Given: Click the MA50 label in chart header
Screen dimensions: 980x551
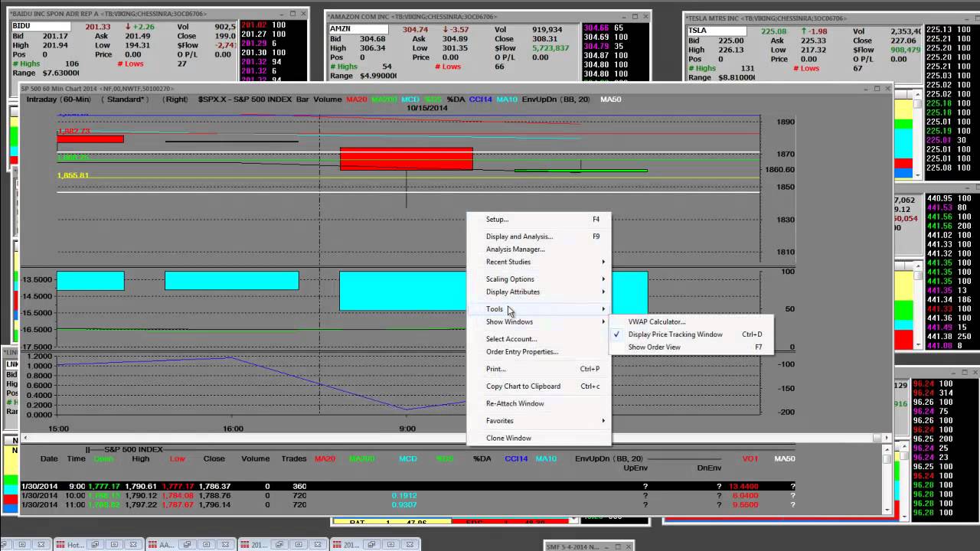Looking at the screenshot, I should pos(610,99).
